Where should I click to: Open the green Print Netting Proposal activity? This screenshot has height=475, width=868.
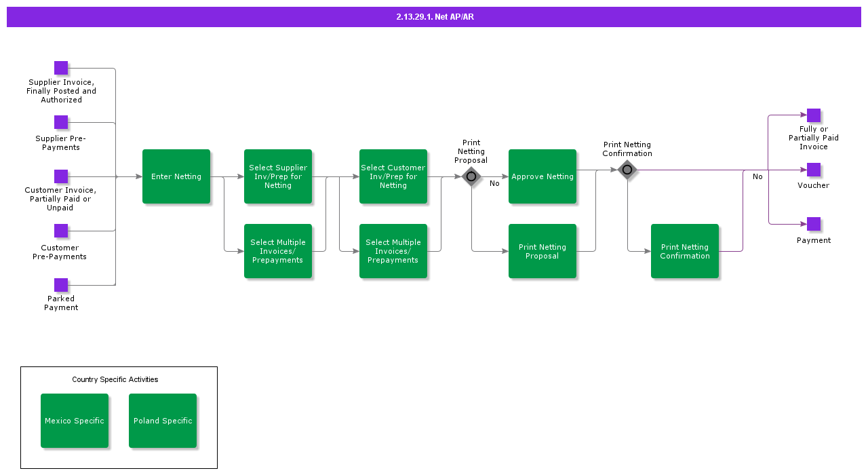point(542,251)
